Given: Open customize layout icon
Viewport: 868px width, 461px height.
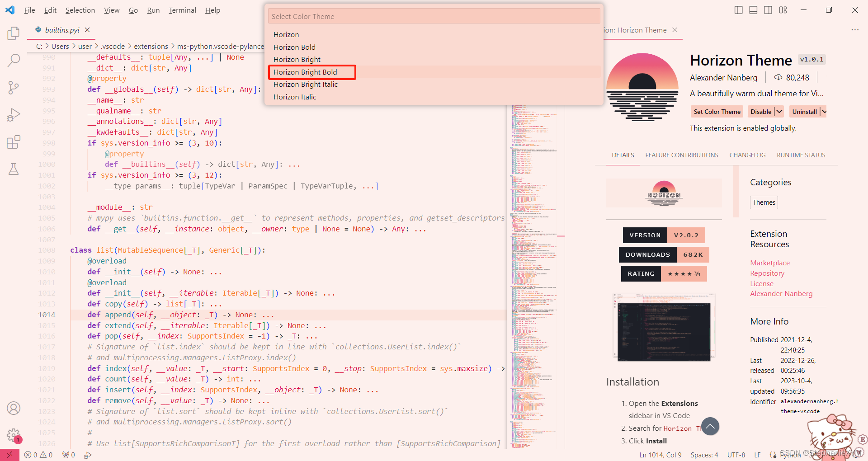Looking at the screenshot, I should (x=783, y=10).
